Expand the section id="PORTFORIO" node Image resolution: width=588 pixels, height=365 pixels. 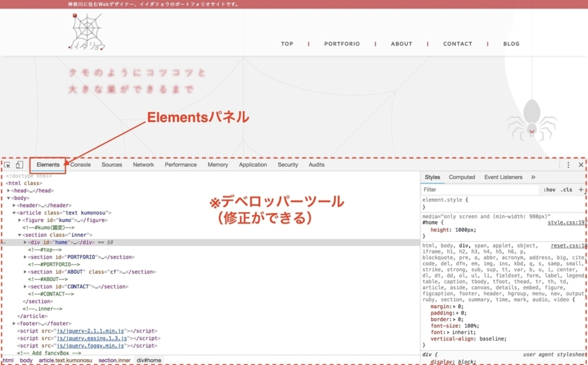(25, 257)
